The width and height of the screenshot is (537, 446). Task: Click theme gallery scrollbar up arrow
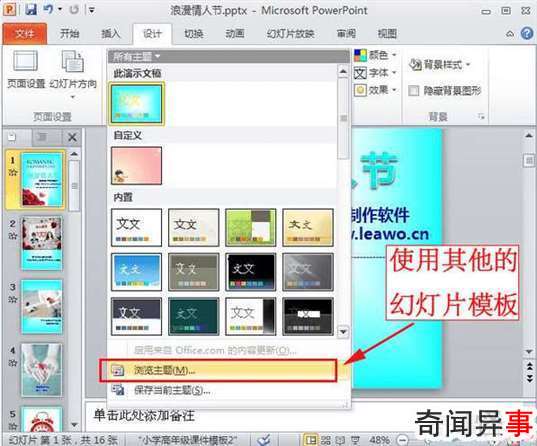tap(343, 72)
